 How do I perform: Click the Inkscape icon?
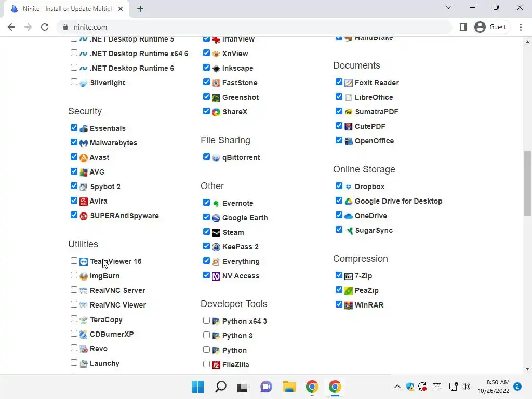pyautogui.click(x=216, y=68)
